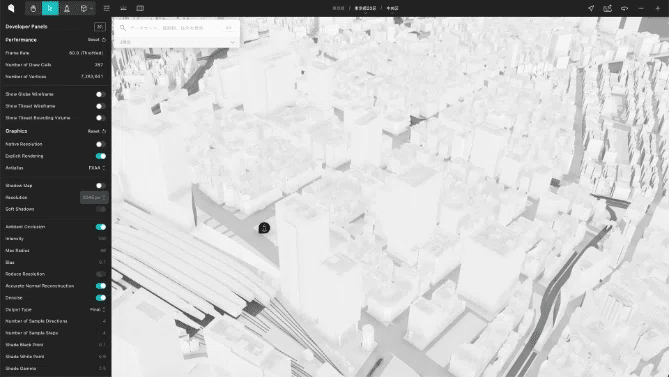Open the map book icon
The height and width of the screenshot is (378, 670).
point(140,8)
